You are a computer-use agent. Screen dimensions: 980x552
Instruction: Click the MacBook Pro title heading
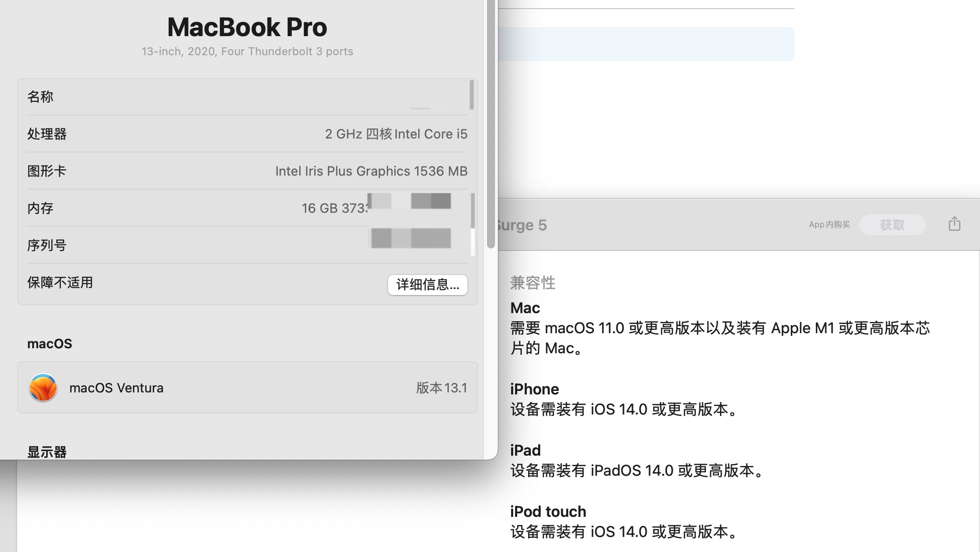(x=247, y=27)
